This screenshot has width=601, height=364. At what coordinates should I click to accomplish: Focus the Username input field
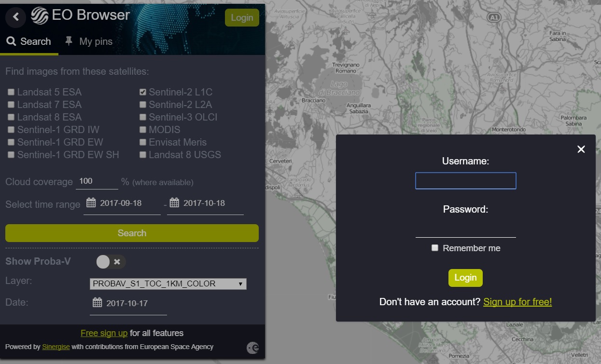click(x=466, y=181)
